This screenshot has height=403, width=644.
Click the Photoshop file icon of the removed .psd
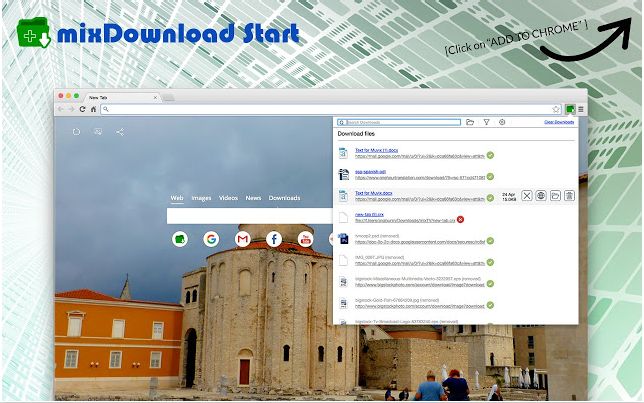click(x=343, y=239)
